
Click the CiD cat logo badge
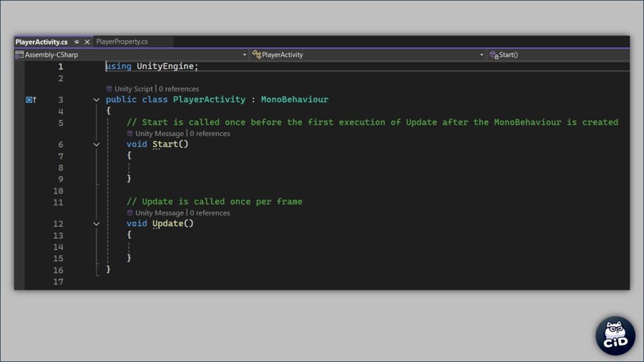[x=615, y=336]
